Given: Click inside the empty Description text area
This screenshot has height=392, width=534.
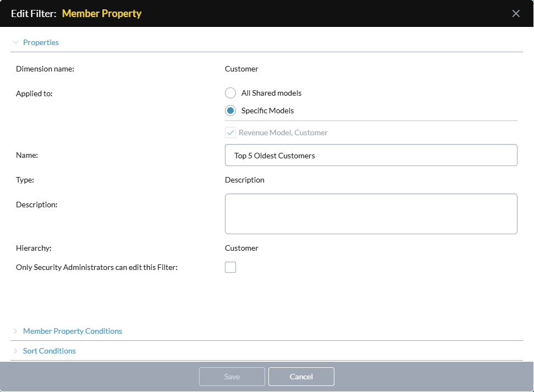Looking at the screenshot, I should [371, 214].
